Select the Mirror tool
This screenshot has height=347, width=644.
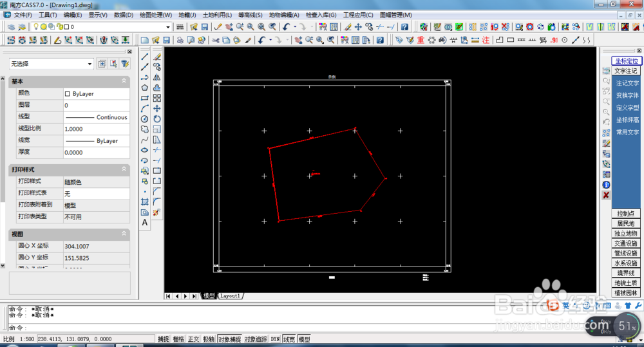click(157, 77)
